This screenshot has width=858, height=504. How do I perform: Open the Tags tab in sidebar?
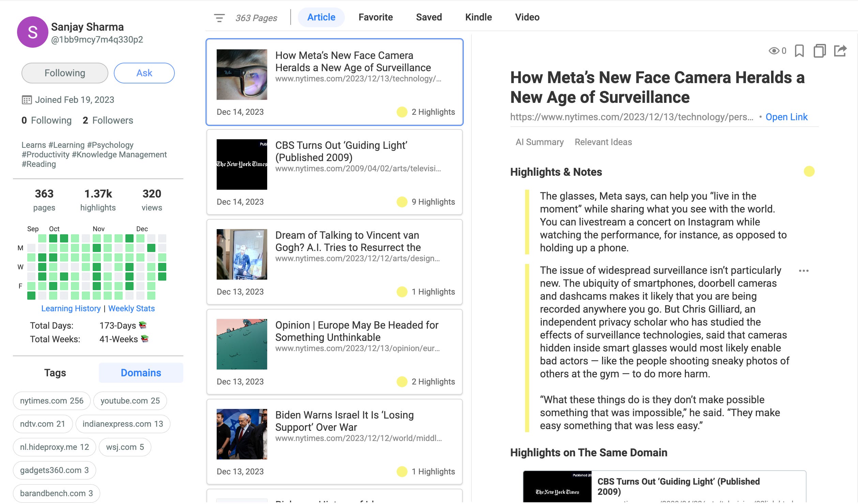coord(55,373)
